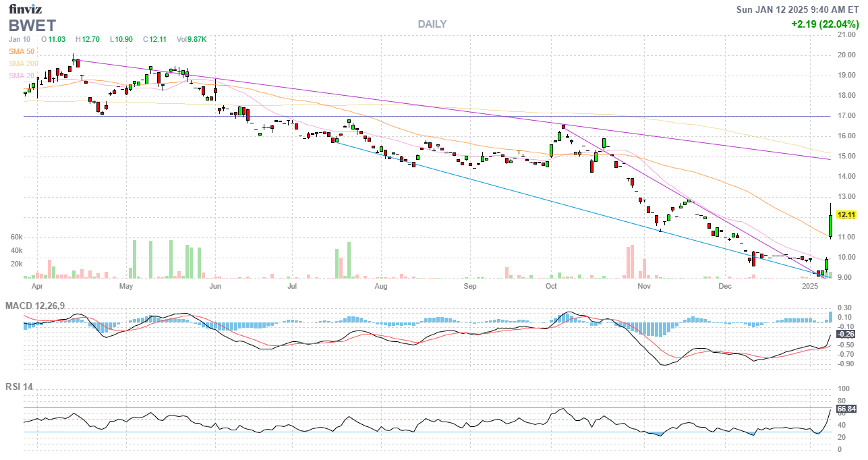Click the May label on time axis
This screenshot has height=460, width=868.
[x=126, y=287]
